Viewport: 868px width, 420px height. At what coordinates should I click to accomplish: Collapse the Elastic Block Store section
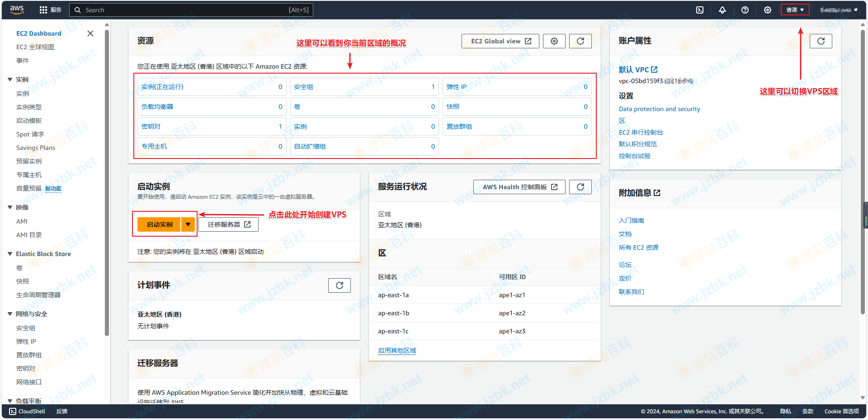pyautogui.click(x=10, y=254)
